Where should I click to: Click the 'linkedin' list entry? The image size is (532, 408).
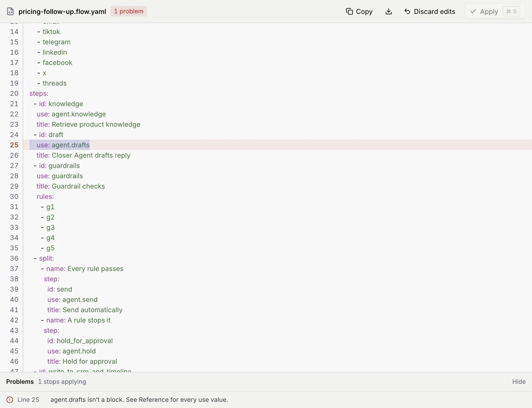click(55, 52)
